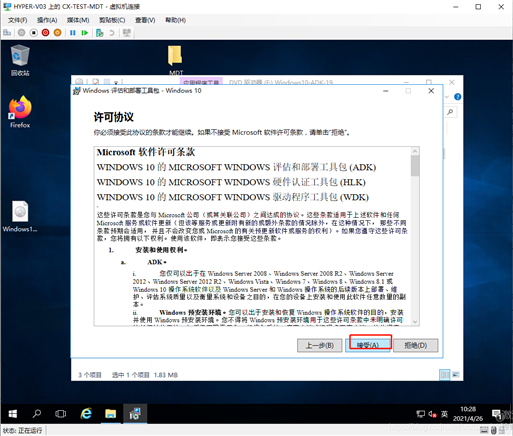
Task: Open Explorer window help icon
Action: pos(458,97)
